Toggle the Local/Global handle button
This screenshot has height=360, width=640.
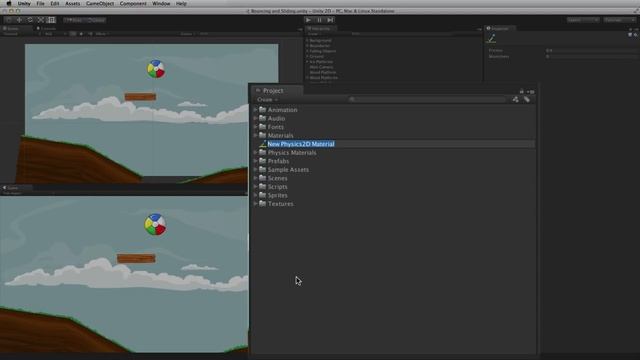pos(96,20)
